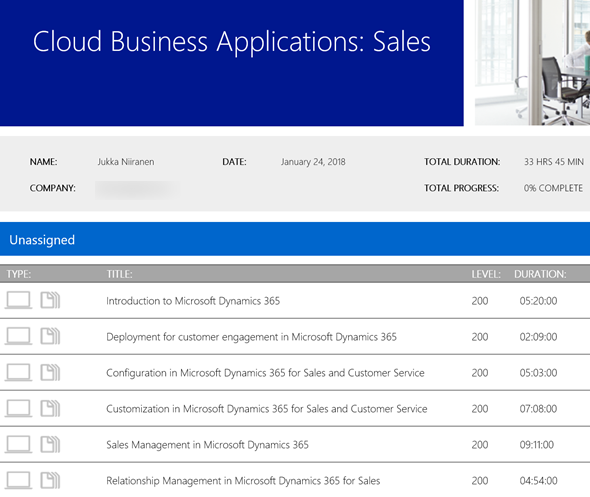Click the 33 HRS 45 MIN total duration
590x497 pixels.
point(554,162)
